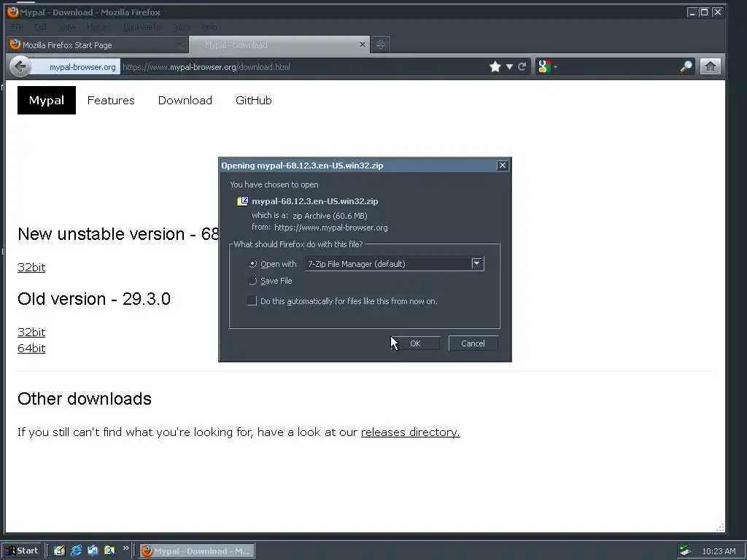Screen dimensions: 747x560
Task: Cancel the file opening dialog
Action: coord(473,343)
